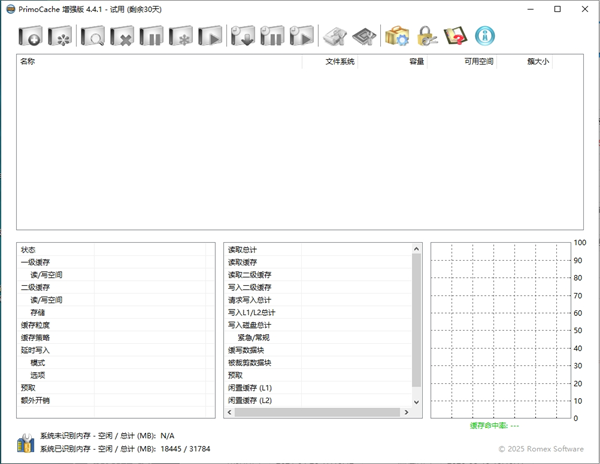Click the Delete cache task (X) icon
This screenshot has height=464, width=600.
(122, 36)
